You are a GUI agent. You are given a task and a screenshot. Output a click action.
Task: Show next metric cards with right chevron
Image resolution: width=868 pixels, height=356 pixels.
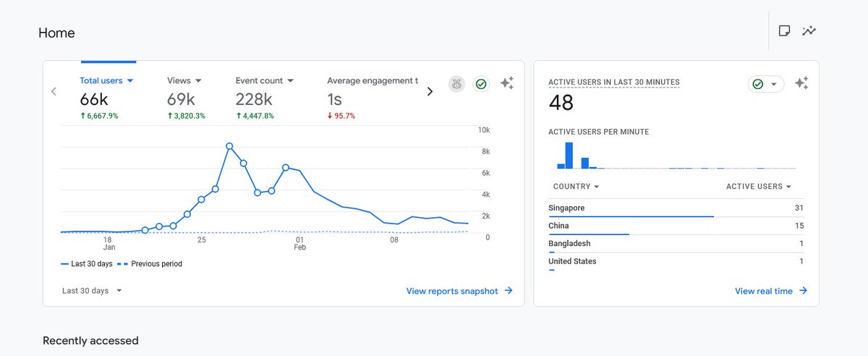coord(430,91)
